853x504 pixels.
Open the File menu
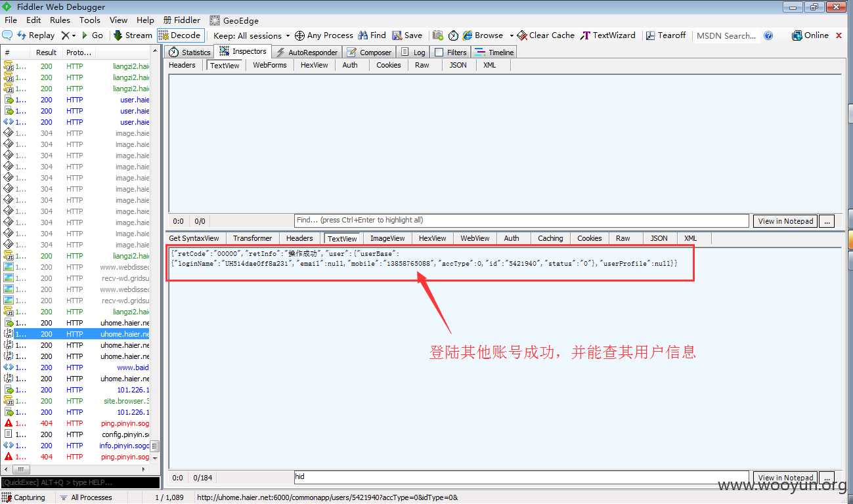[11, 20]
